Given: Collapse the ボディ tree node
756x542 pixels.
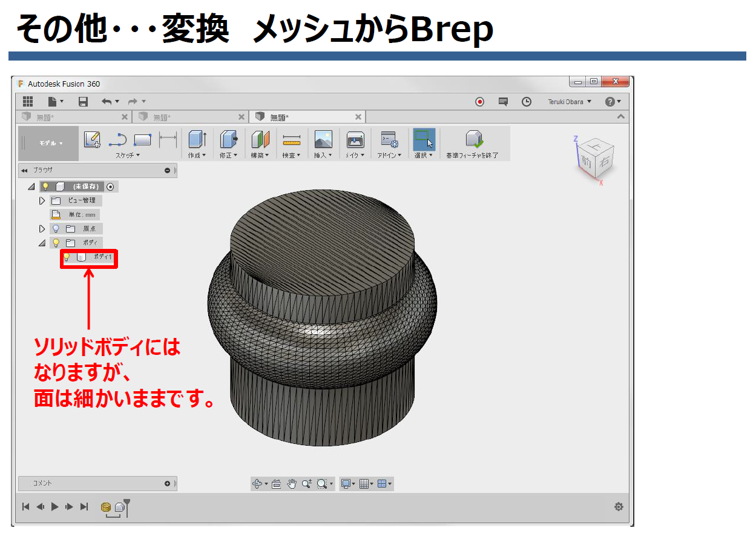Looking at the screenshot, I should tap(42, 243).
